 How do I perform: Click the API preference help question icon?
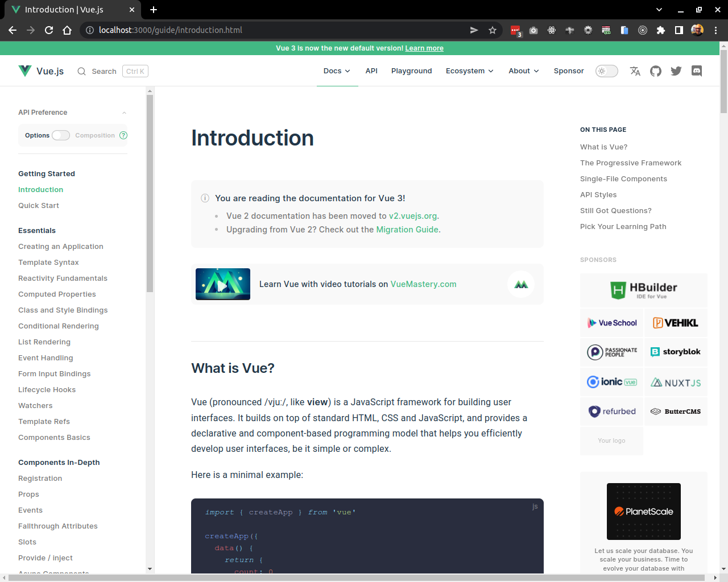pyautogui.click(x=123, y=135)
